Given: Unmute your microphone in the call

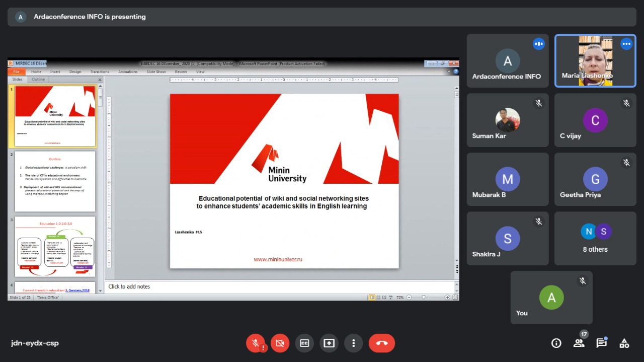Looking at the screenshot, I should [256, 343].
